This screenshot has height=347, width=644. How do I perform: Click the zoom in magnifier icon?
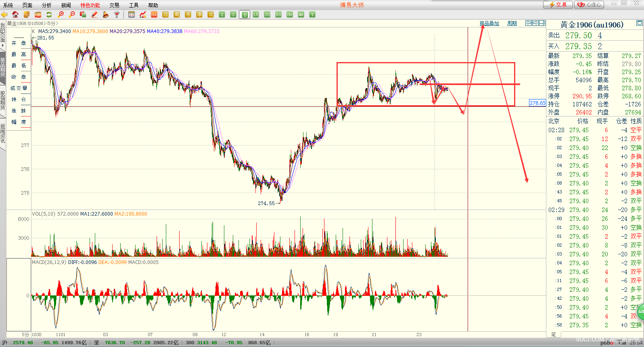click(x=61, y=15)
